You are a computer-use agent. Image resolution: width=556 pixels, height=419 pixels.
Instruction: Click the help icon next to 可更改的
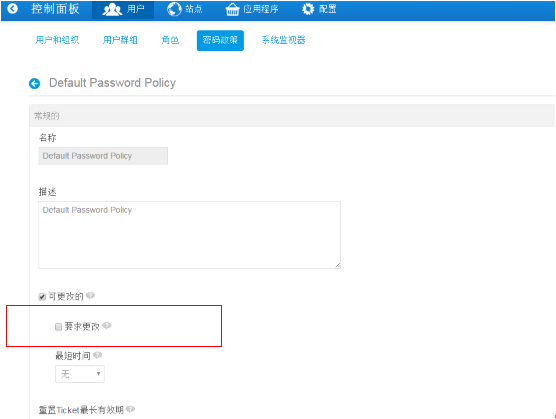(90, 296)
